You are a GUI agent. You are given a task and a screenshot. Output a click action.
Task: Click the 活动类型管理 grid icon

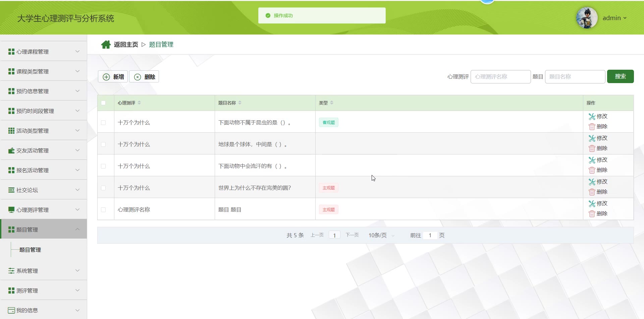[11, 131]
